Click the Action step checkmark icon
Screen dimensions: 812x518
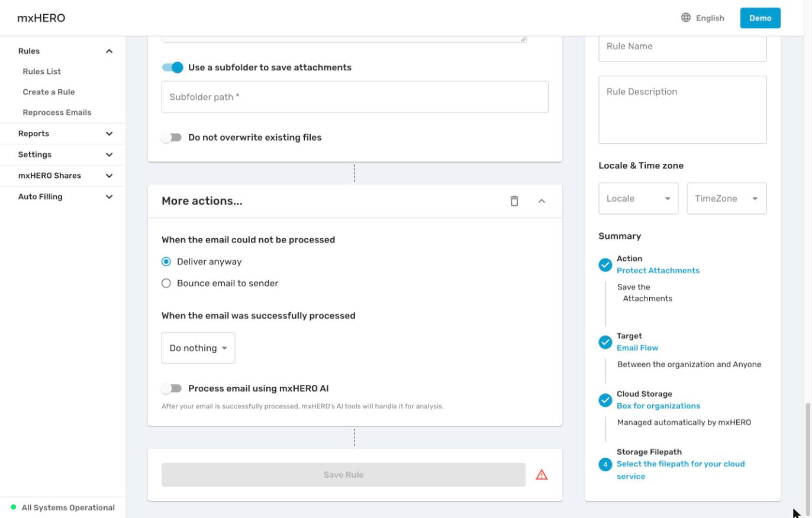605,265
